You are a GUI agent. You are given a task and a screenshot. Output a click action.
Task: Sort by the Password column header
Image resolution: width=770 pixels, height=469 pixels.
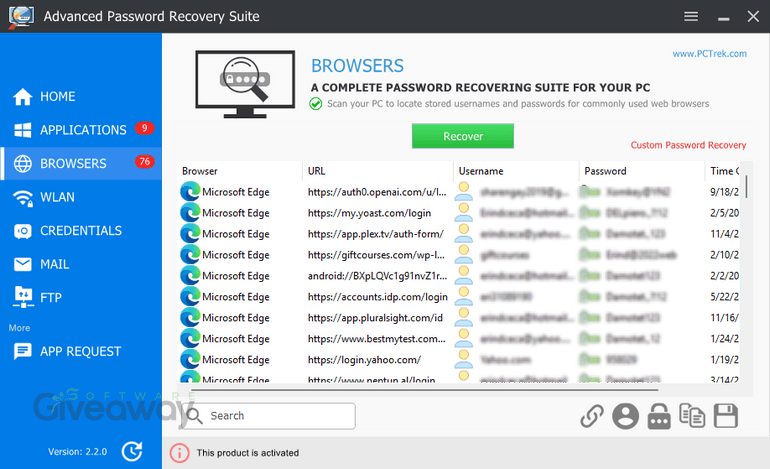642,171
